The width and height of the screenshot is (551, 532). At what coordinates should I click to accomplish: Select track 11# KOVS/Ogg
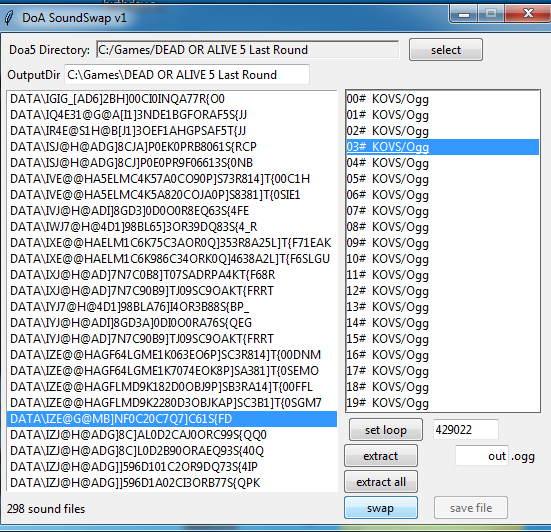(x=443, y=274)
